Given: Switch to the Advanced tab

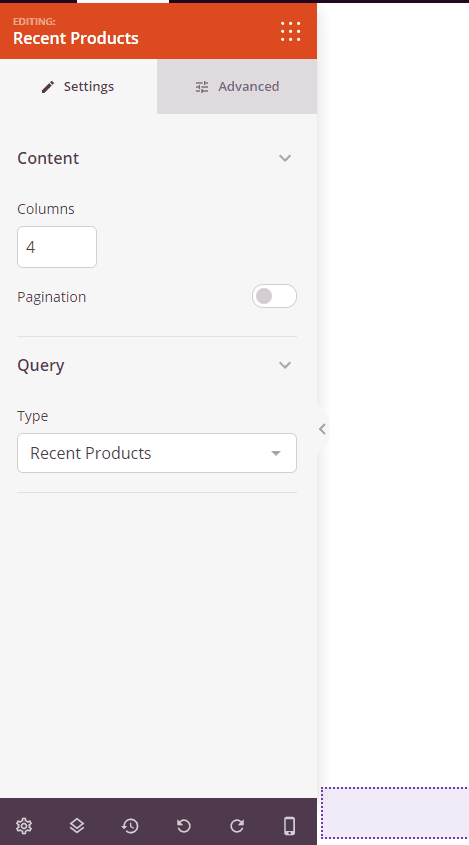Looking at the screenshot, I should click(237, 86).
